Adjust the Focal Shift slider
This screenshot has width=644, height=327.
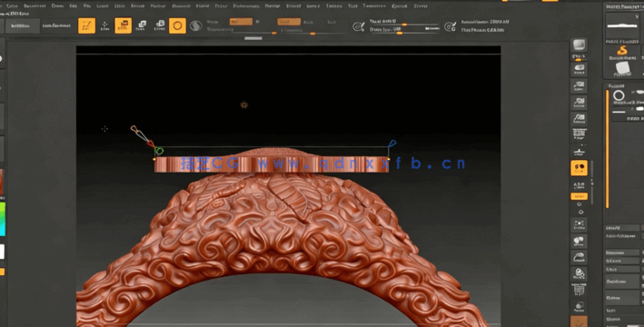coord(404,22)
